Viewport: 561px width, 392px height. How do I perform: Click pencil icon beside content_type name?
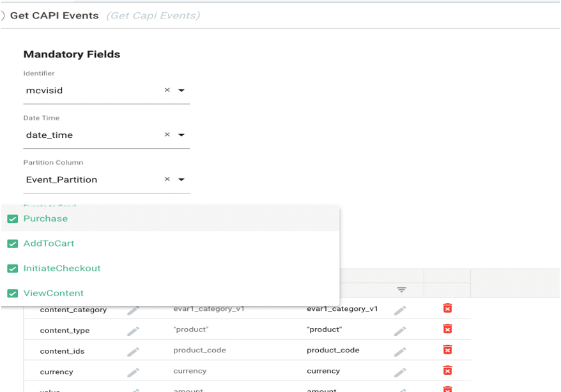133,331
